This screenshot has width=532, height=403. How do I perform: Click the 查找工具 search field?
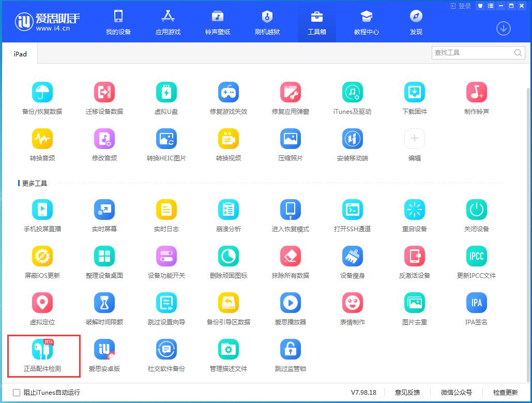tap(478, 53)
